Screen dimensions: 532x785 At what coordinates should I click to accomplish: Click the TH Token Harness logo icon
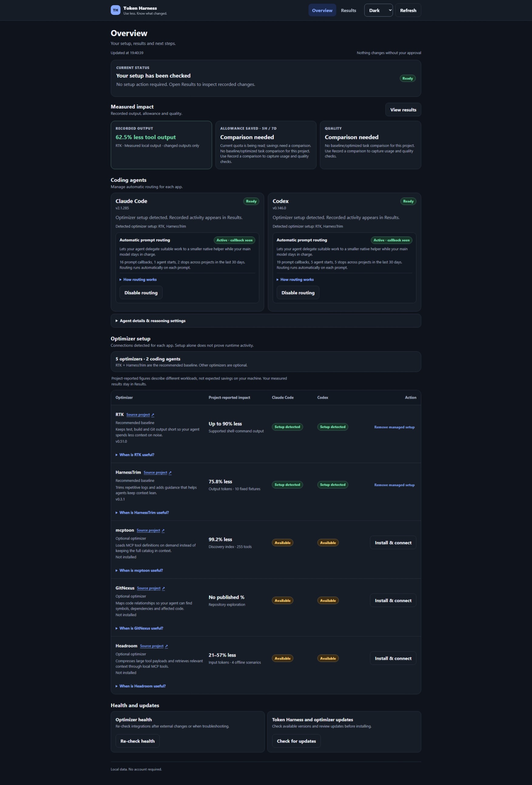(116, 10)
